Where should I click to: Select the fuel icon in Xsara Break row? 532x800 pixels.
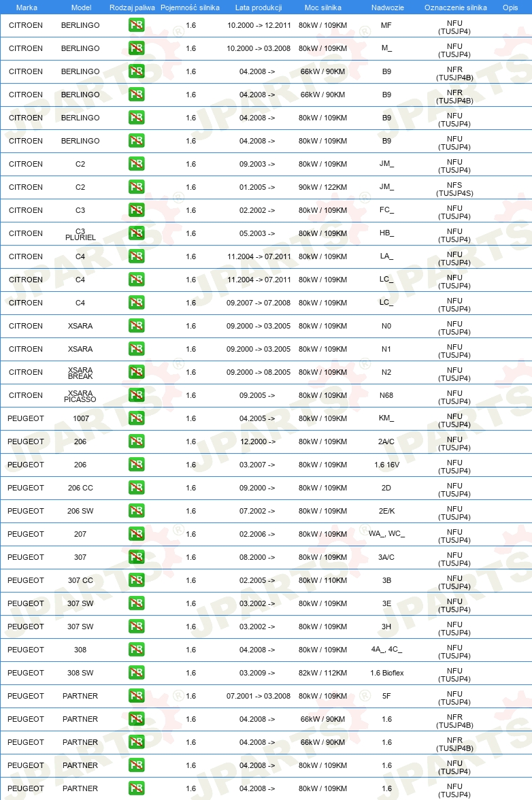136,372
